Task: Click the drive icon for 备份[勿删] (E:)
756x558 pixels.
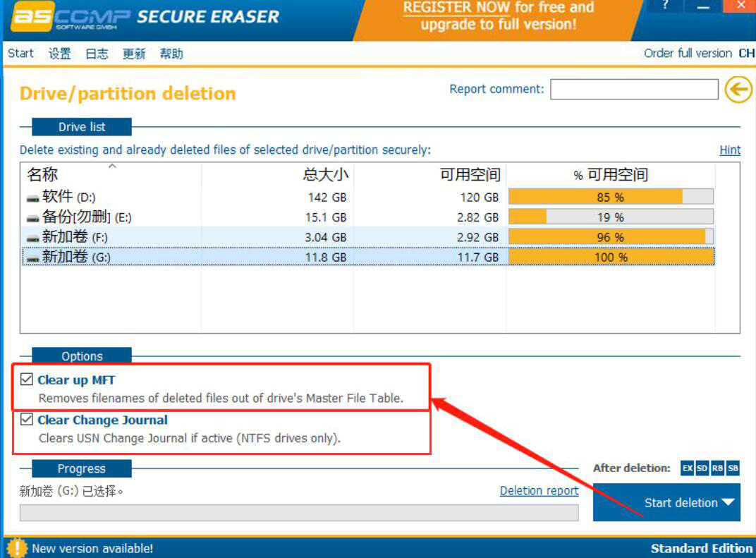Action: (32, 219)
